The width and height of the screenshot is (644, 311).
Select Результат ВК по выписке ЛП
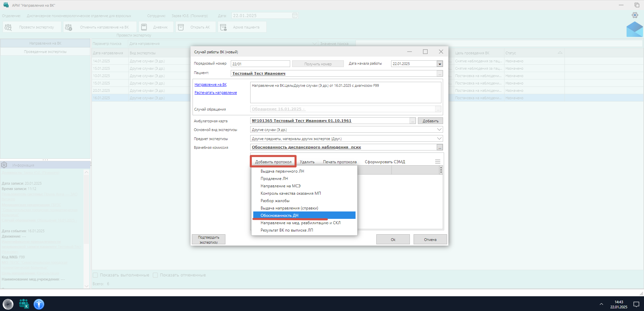click(x=304, y=230)
